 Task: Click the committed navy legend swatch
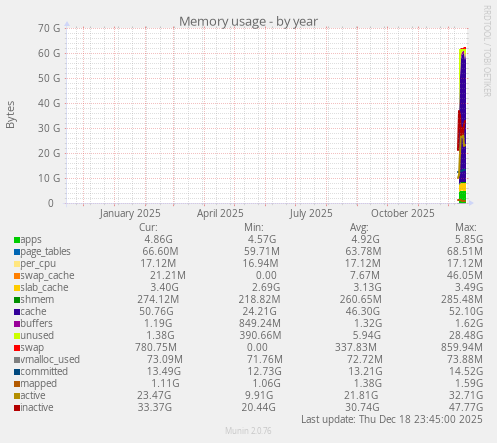pyautogui.click(x=17, y=372)
